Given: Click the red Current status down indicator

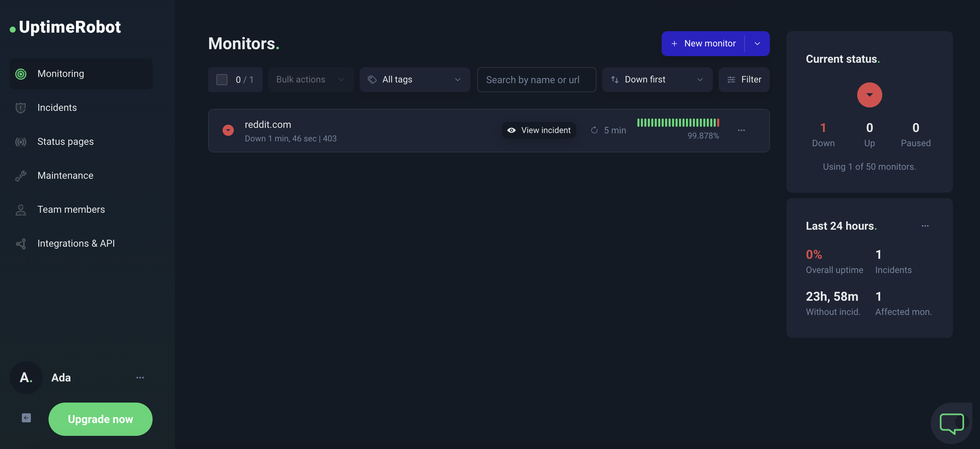Looking at the screenshot, I should (869, 95).
